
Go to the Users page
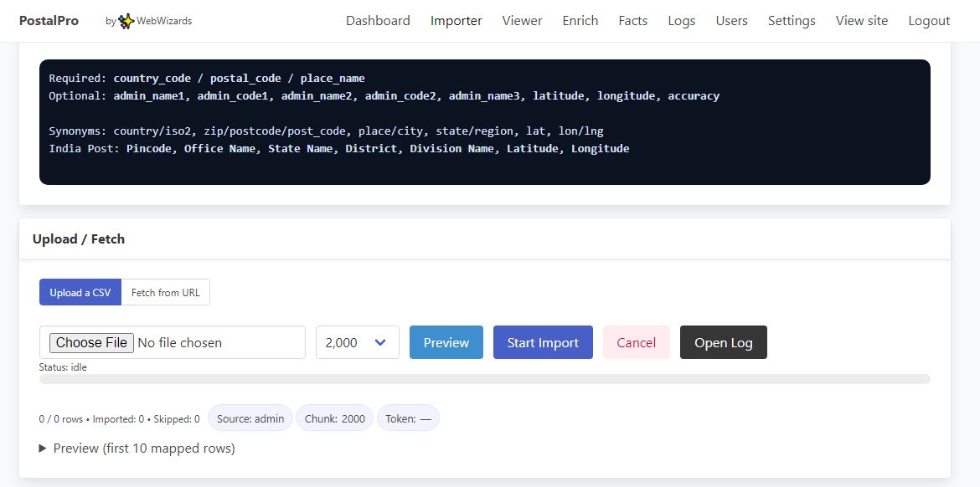tap(731, 21)
